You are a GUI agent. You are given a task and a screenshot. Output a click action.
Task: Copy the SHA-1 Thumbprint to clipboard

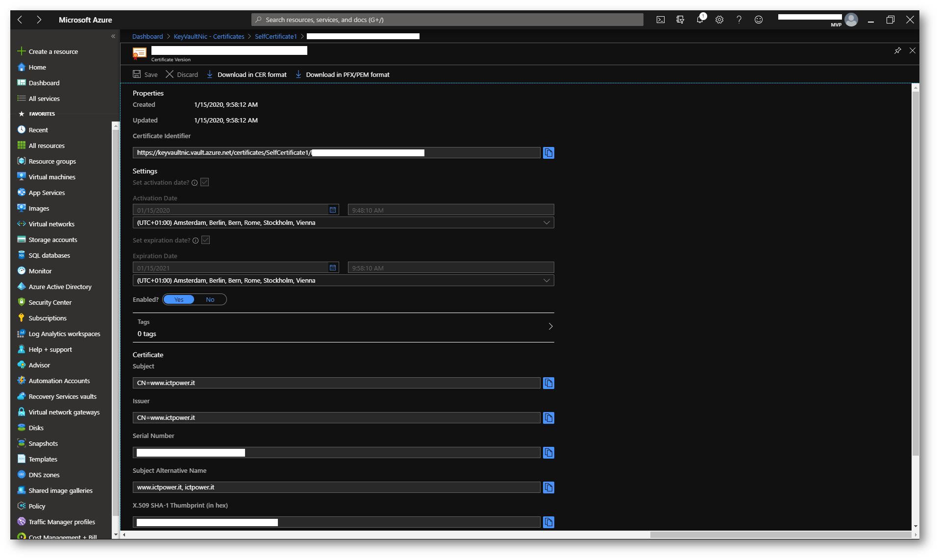click(x=548, y=522)
